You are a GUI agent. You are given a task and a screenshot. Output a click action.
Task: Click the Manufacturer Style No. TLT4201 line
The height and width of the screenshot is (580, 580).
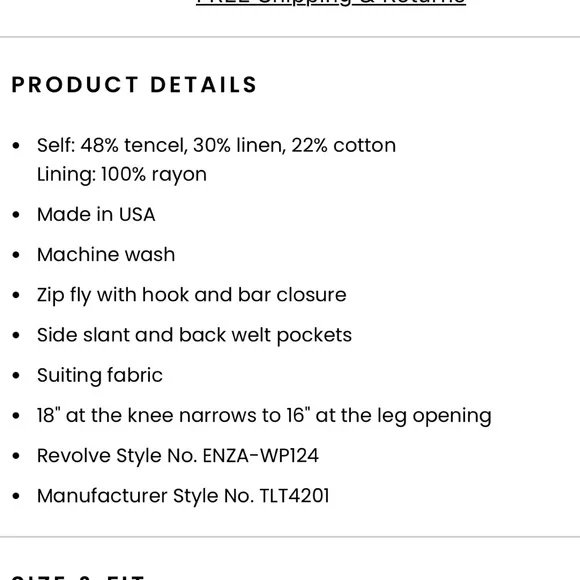coord(183,496)
